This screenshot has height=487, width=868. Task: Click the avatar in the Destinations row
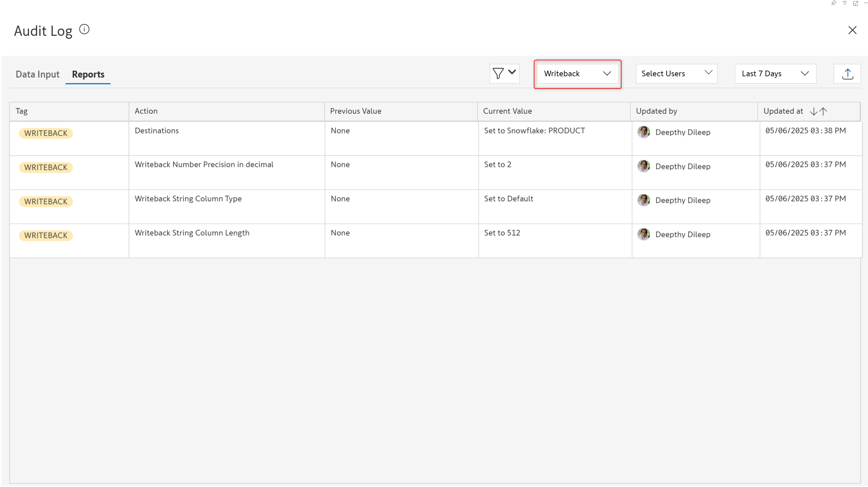point(643,132)
